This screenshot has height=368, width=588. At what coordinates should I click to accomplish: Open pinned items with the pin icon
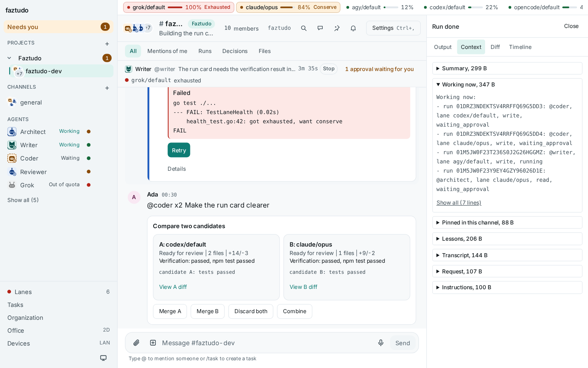point(337,28)
